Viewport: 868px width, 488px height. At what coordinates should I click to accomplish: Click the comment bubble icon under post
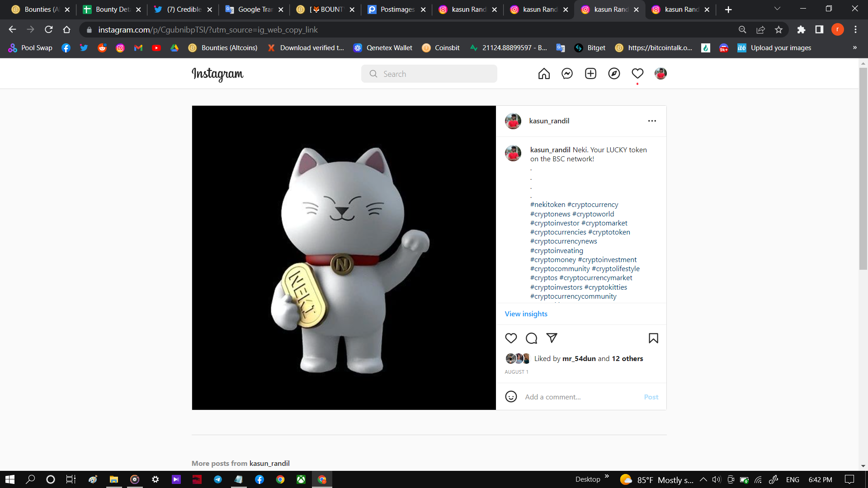pos(531,338)
